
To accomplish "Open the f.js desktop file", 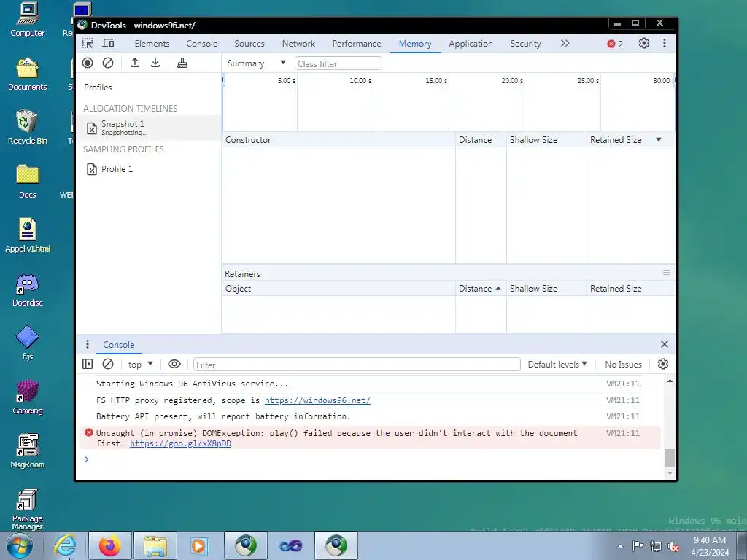I will [27, 343].
